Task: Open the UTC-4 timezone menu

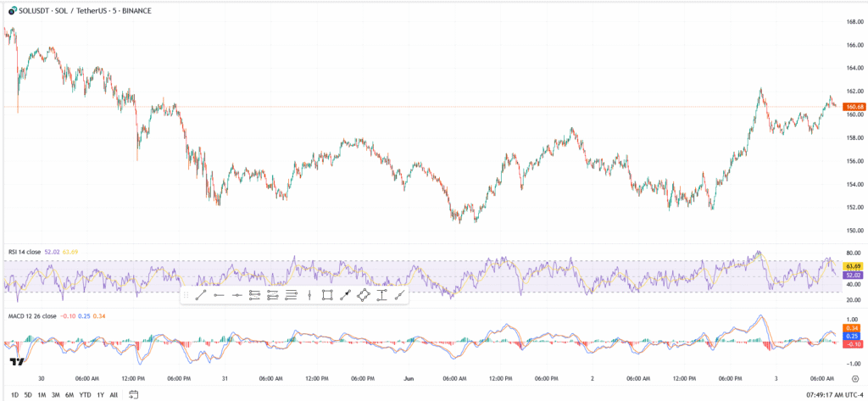Action: tap(850, 394)
